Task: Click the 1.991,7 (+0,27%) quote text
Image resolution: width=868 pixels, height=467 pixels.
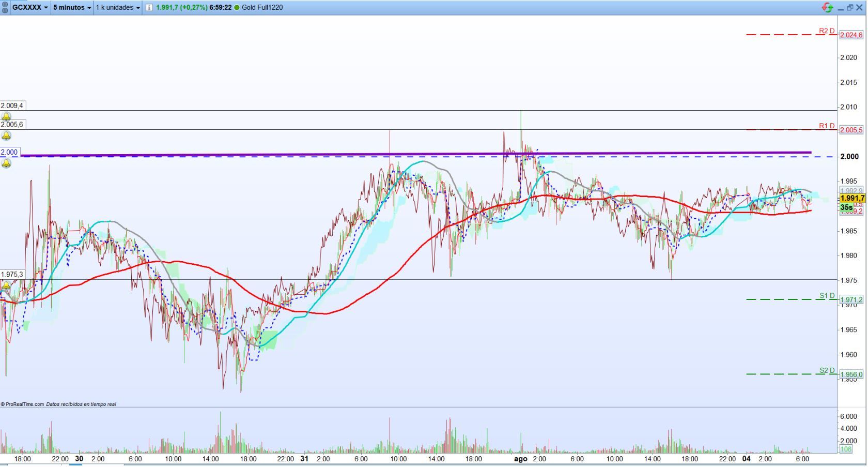Action: [x=181, y=7]
